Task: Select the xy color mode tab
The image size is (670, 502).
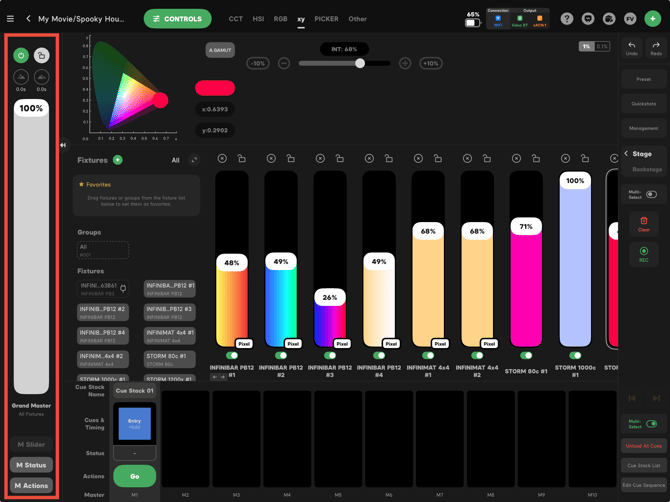Action: click(x=301, y=19)
